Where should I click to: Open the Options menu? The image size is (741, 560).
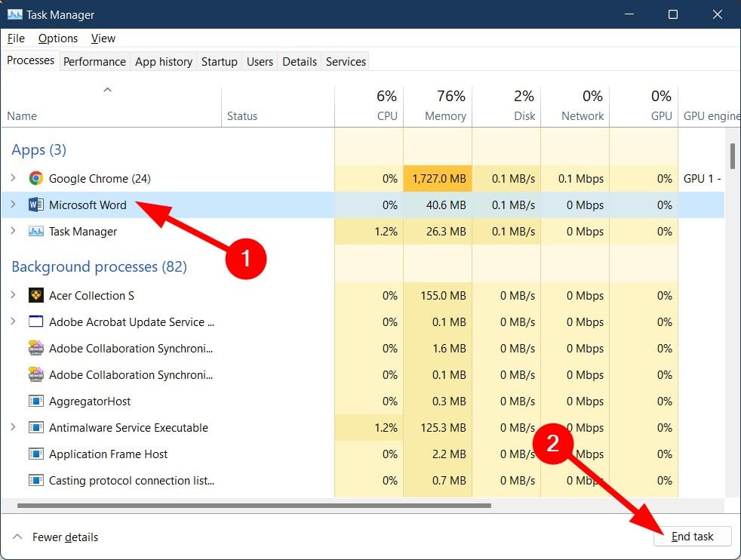click(58, 38)
